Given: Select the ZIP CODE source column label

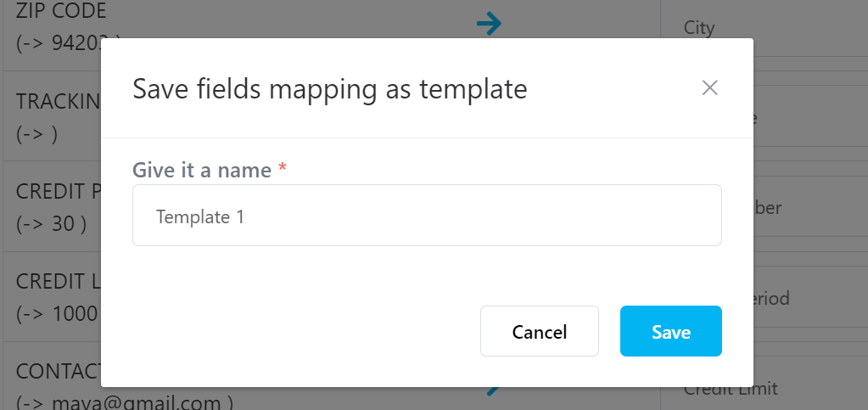Looking at the screenshot, I should click(61, 10).
